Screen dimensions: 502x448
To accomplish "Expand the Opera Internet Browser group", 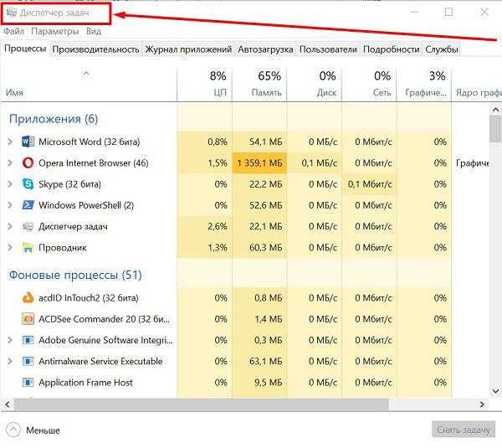I will [10, 162].
